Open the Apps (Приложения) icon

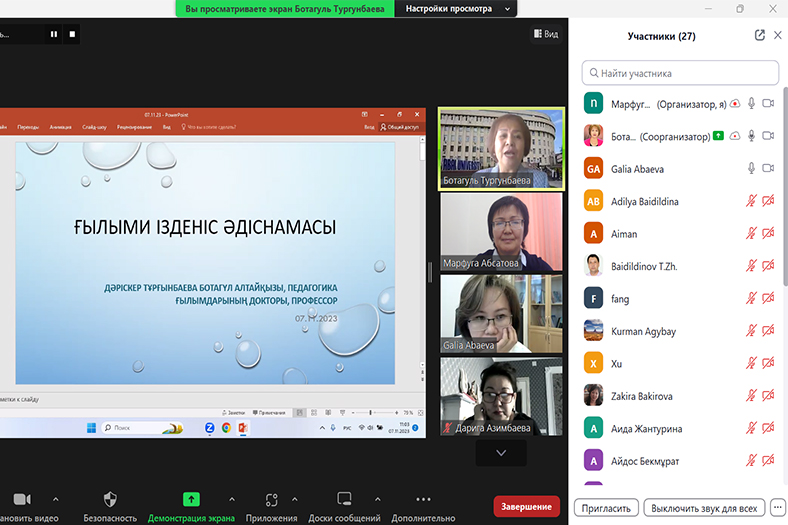pyautogui.click(x=272, y=499)
